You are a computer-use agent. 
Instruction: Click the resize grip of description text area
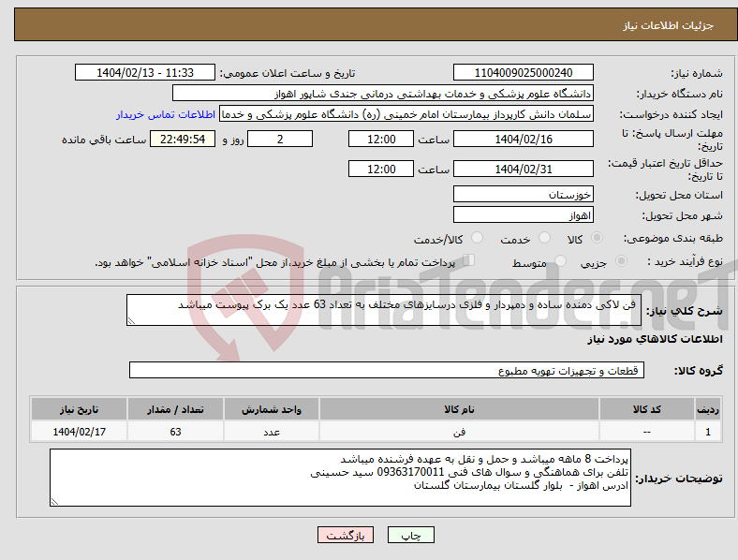pyautogui.click(x=131, y=321)
